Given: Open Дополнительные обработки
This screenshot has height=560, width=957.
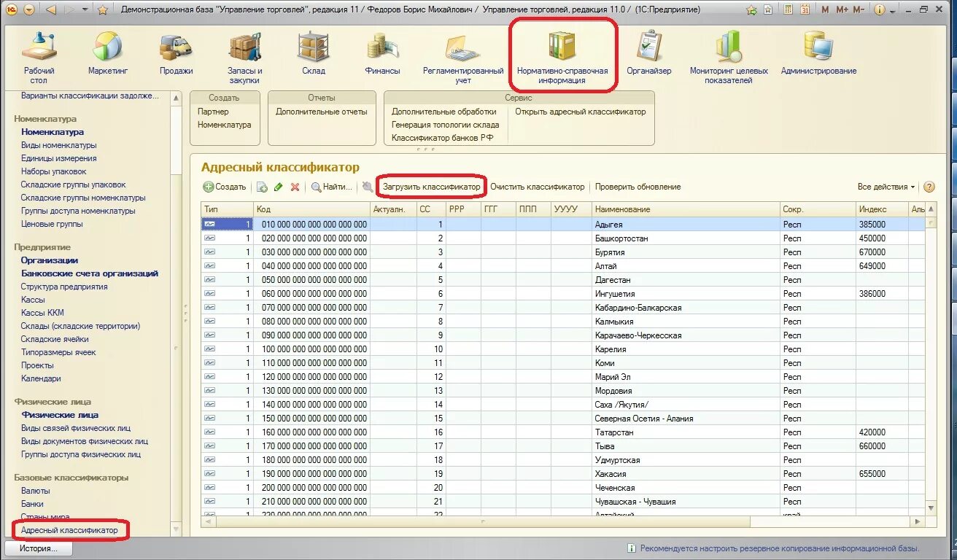Looking at the screenshot, I should click(x=443, y=112).
